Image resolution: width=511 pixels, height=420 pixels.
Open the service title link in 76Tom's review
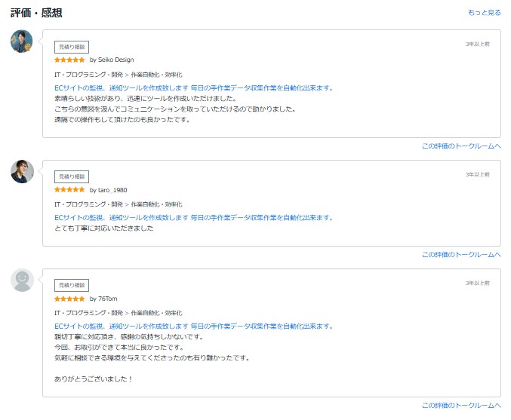coord(194,326)
